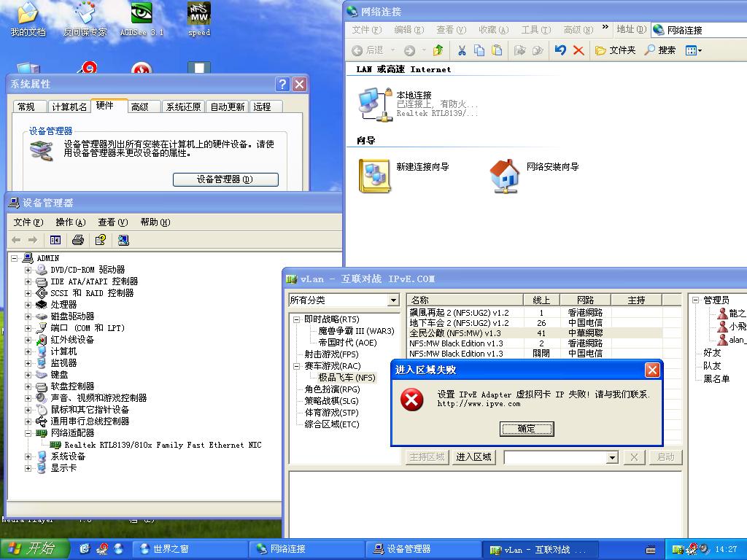747x560 pixels.
Task: Select 极品飞车 (NFS) category in vLan
Action: (x=347, y=378)
